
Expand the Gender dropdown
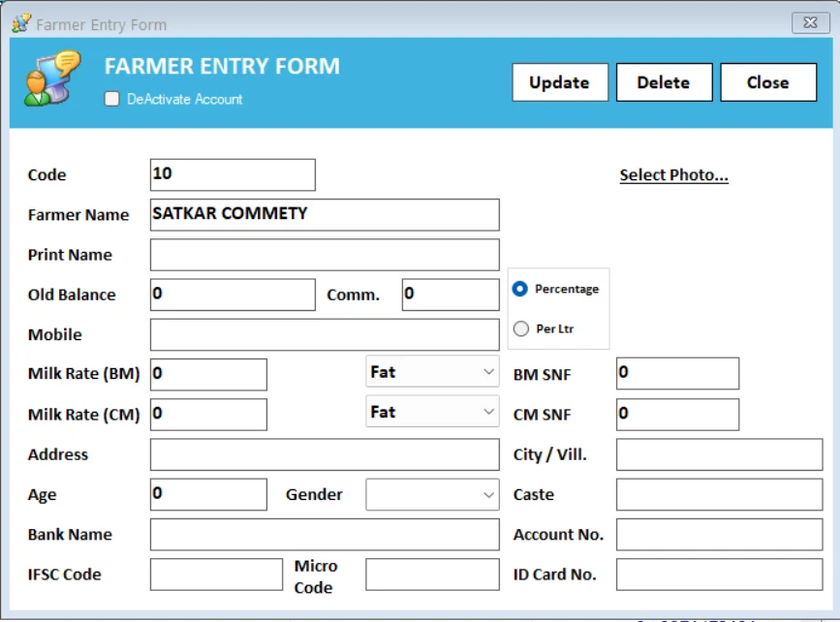pyautogui.click(x=432, y=494)
